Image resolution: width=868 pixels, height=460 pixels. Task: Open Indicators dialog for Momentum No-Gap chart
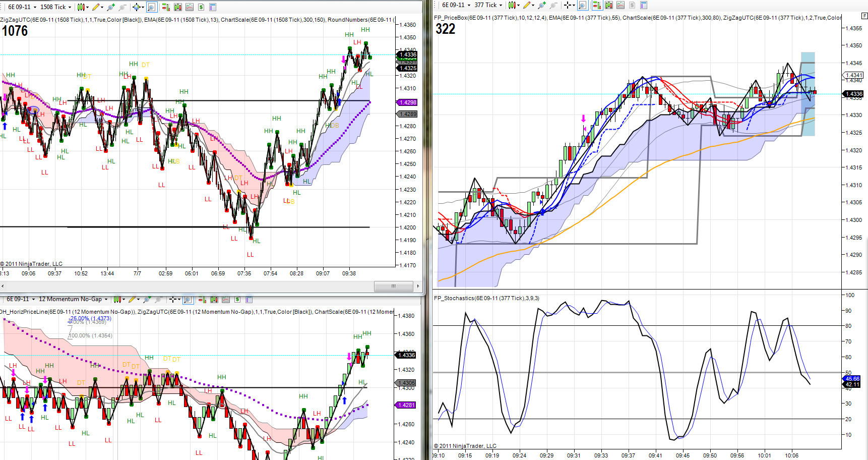pos(225,299)
